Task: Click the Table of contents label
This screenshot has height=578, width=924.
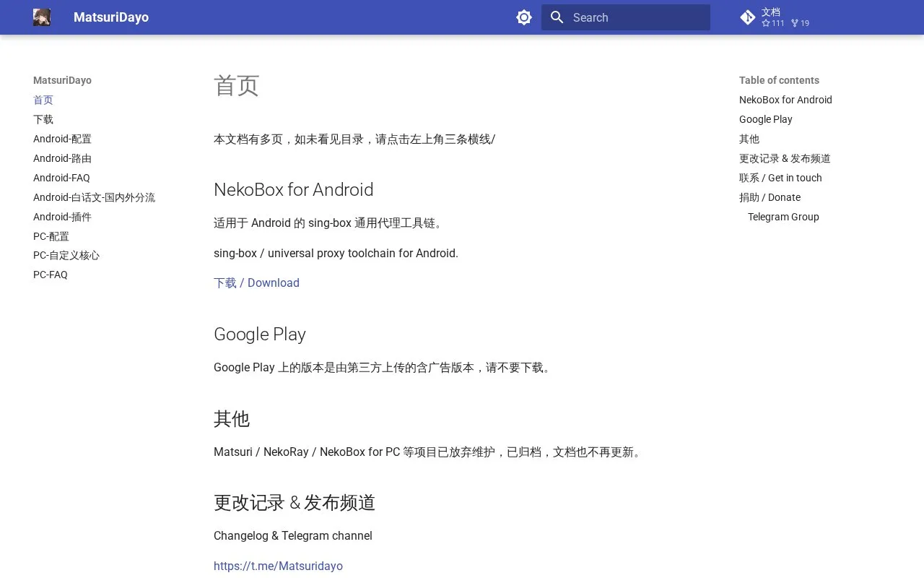Action: pos(779,80)
